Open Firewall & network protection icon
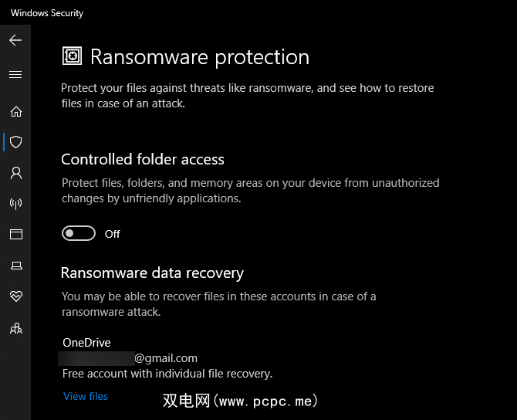This screenshot has width=517, height=420. [x=15, y=204]
